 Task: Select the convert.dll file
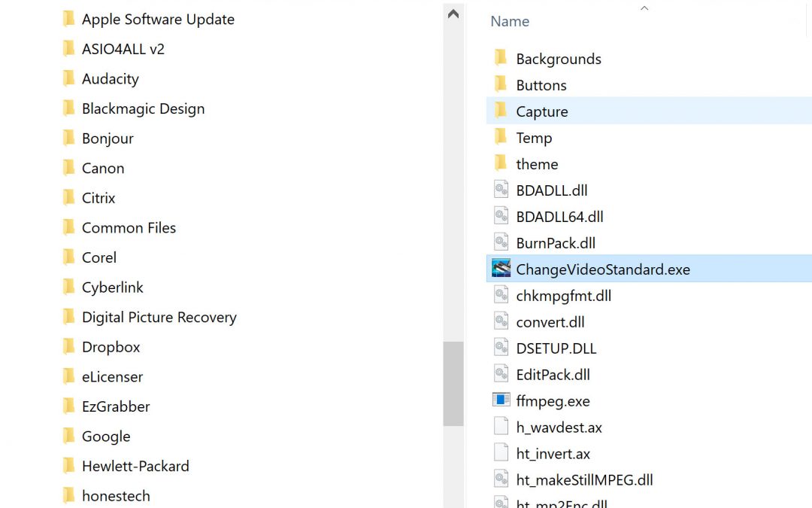[550, 322]
